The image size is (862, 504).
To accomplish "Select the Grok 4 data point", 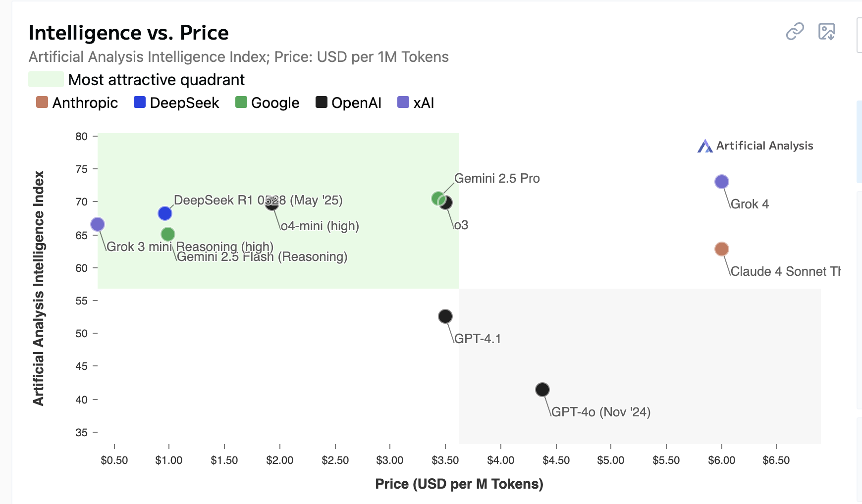I will coord(722,182).
